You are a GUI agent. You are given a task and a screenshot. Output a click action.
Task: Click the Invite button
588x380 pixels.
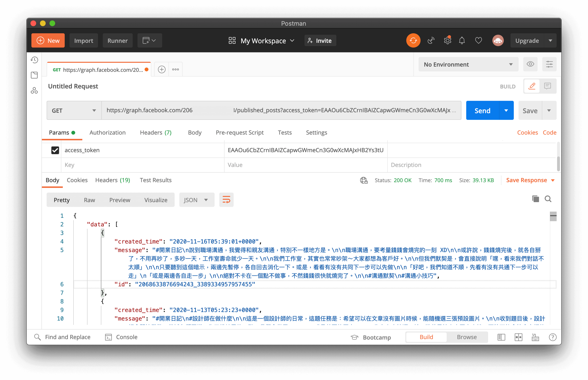click(320, 40)
